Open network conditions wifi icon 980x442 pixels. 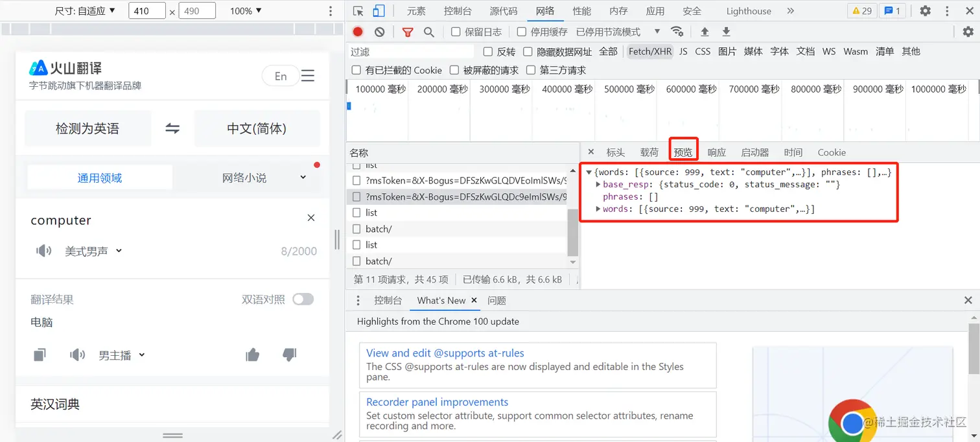(677, 32)
